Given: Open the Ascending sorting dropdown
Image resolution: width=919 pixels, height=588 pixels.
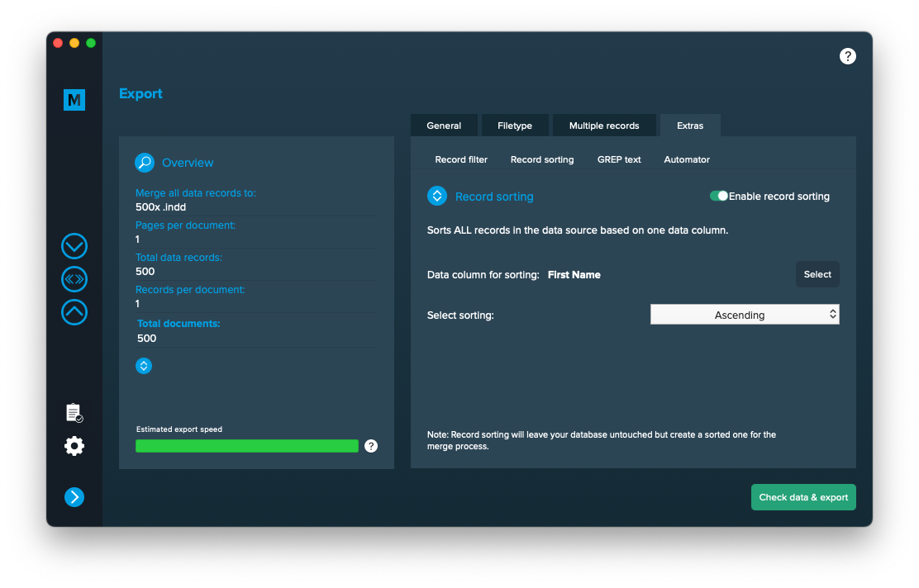Looking at the screenshot, I should [745, 315].
